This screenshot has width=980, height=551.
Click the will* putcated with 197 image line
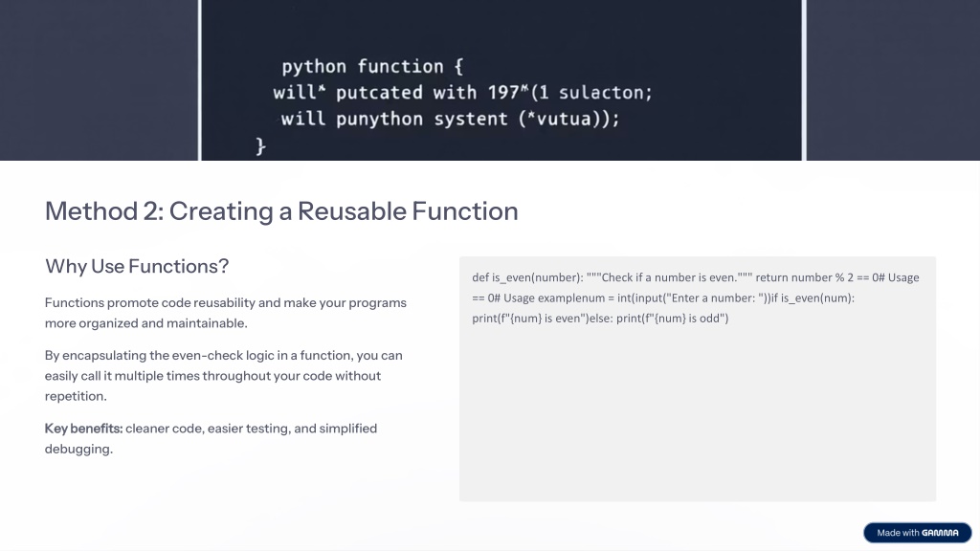pyautogui.click(x=461, y=93)
